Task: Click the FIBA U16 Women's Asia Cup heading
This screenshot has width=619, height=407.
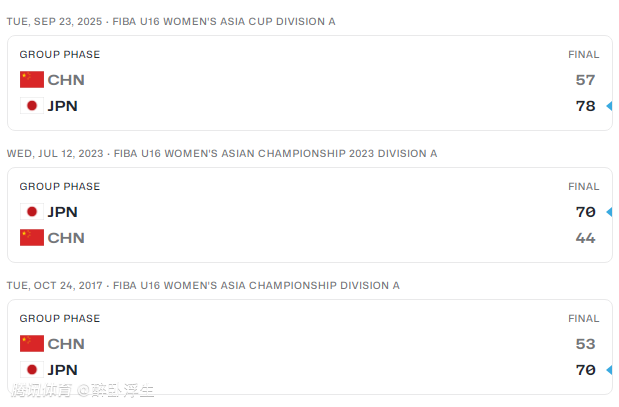Action: point(224,21)
